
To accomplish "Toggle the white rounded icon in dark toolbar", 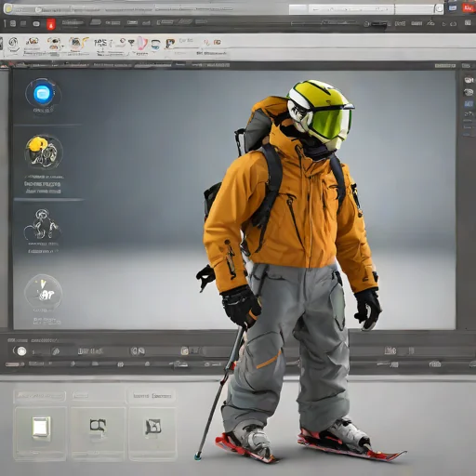I will point(36,24).
